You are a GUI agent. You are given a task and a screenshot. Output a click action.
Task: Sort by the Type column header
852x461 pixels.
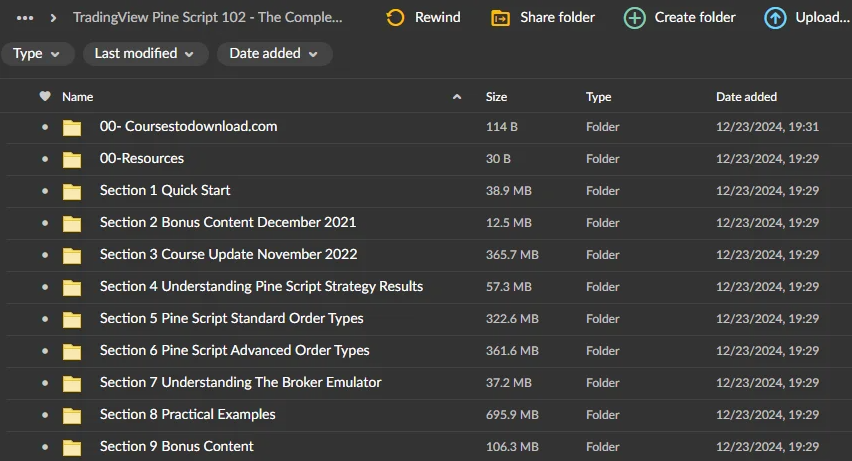point(598,97)
